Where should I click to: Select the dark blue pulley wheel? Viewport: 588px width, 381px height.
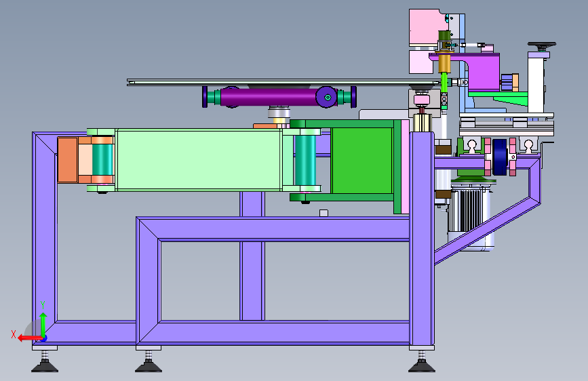[500, 157]
